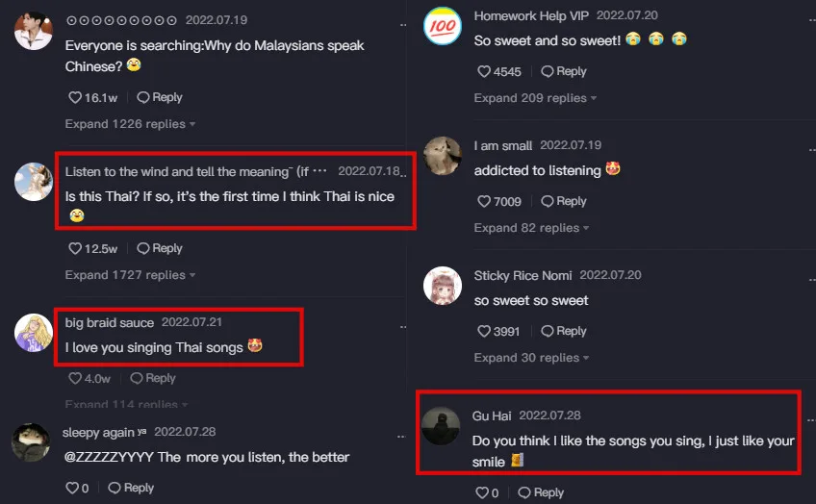Expand 30 replies under Sticky Rice Nomi
This screenshot has height=504, width=816.
pos(531,358)
